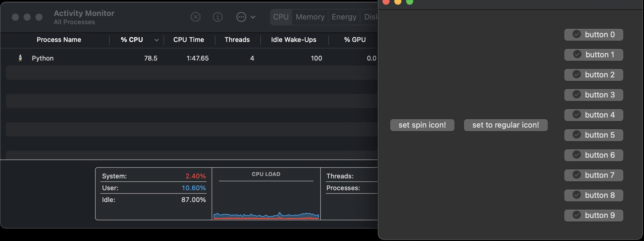Sort by CPU Time column header
This screenshot has width=644, height=241.
189,40
